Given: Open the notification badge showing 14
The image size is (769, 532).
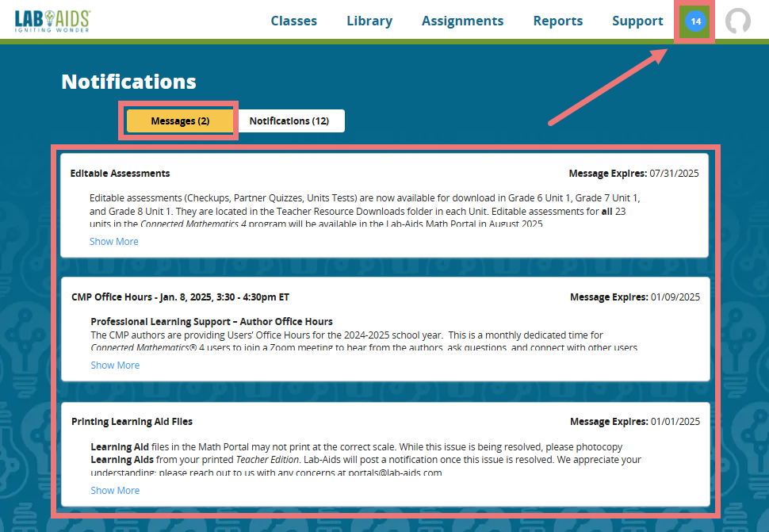Looking at the screenshot, I should pos(695,21).
